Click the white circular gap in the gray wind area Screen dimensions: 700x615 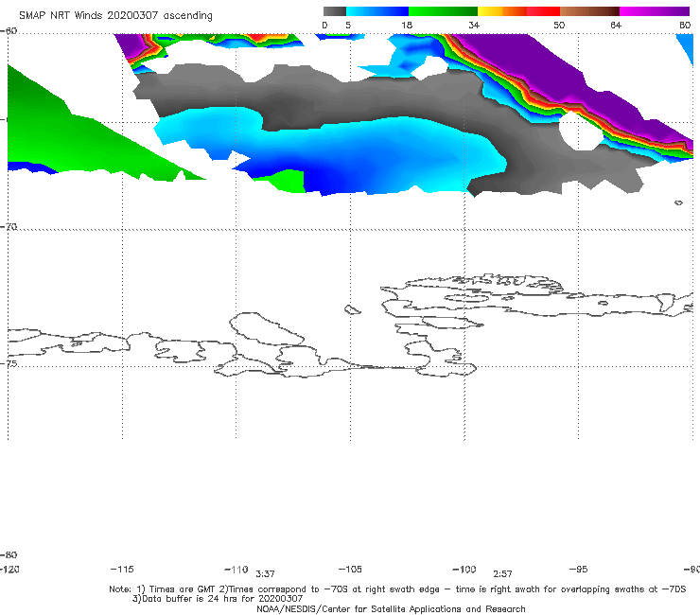pyautogui.click(x=581, y=131)
